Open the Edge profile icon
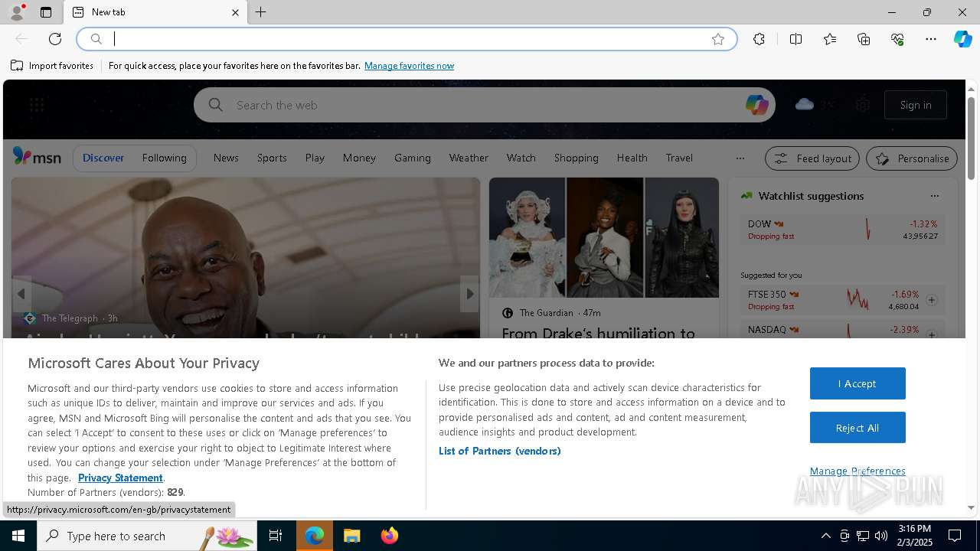This screenshot has width=980, height=551. tap(16, 12)
